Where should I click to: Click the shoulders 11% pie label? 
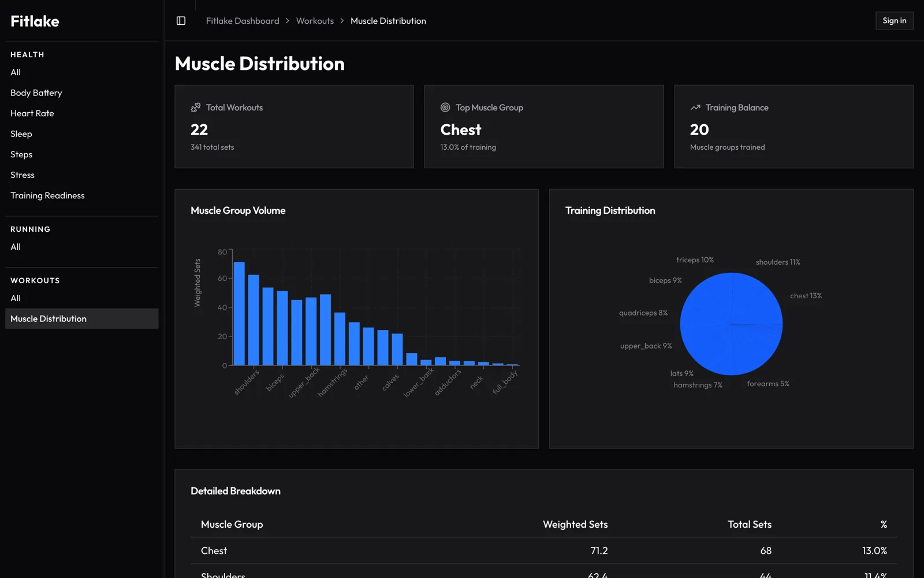point(778,262)
